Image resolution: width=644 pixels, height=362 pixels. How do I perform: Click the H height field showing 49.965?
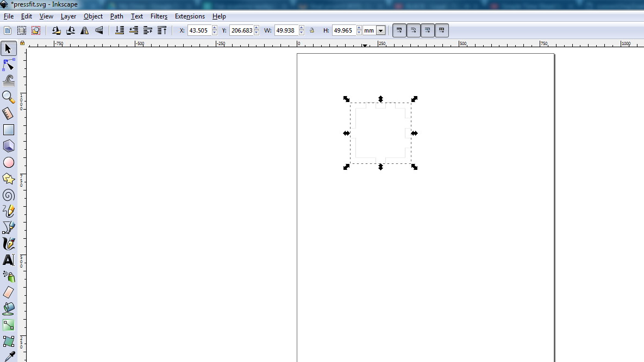point(344,30)
